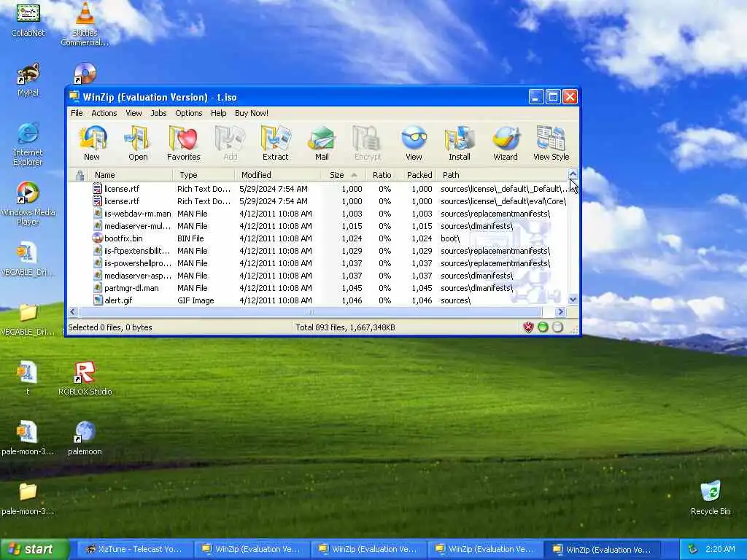Select the Windows Media Player desktop icon
747x560 pixels.
[28, 204]
